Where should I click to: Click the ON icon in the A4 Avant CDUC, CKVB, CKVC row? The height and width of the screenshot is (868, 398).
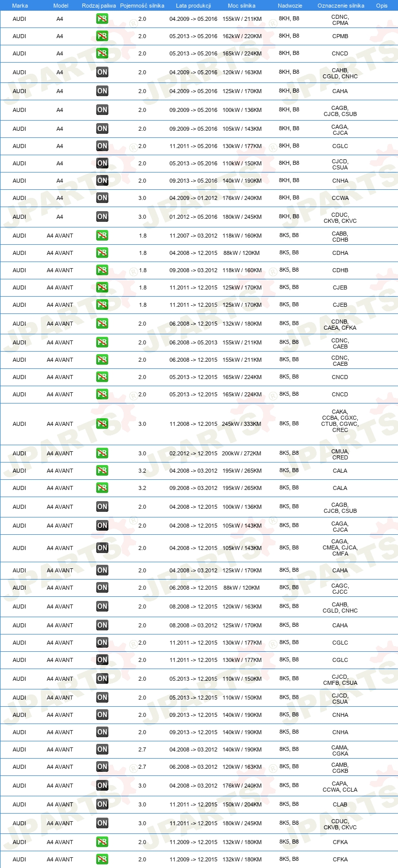point(102,823)
